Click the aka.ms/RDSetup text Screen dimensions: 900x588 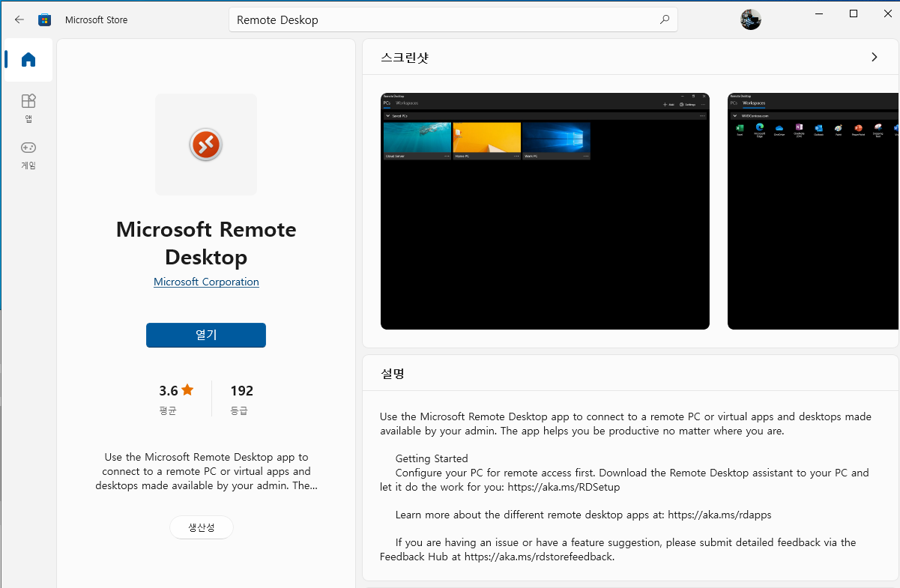pyautogui.click(x=564, y=487)
